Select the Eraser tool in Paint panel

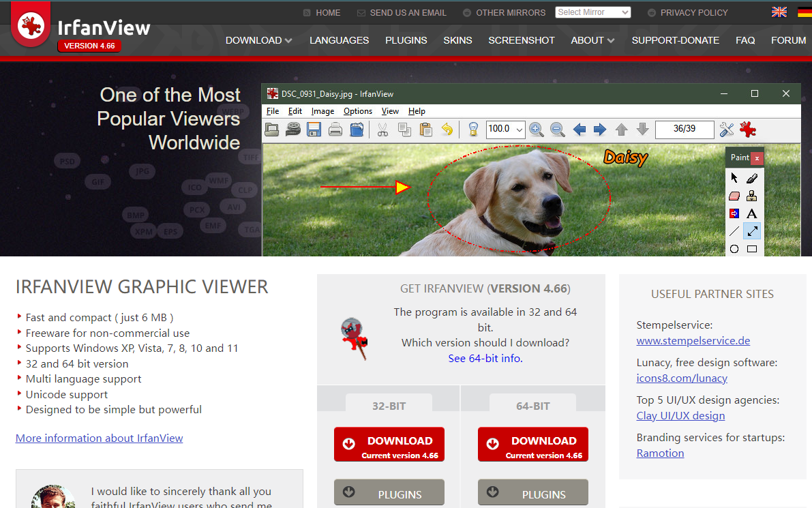pyautogui.click(x=734, y=196)
